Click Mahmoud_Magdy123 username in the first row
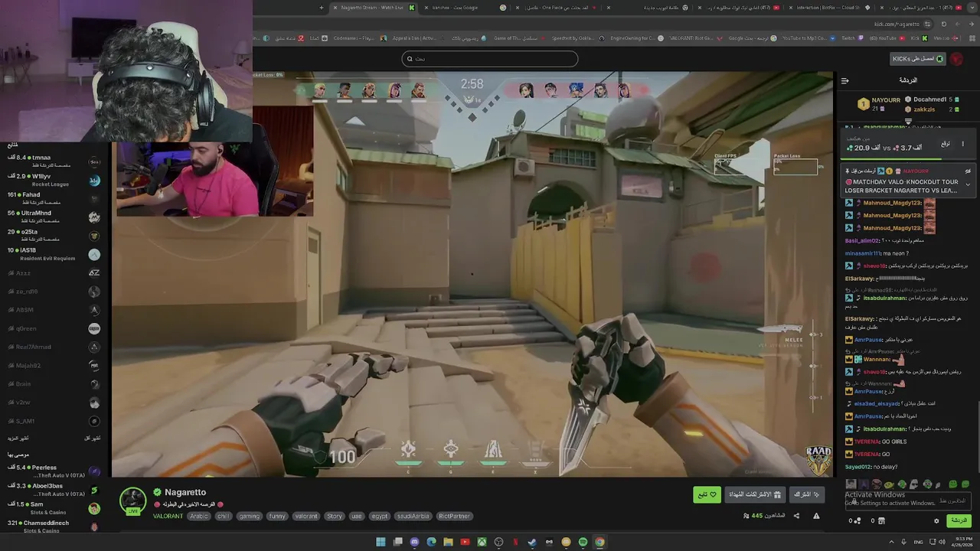 892,203
